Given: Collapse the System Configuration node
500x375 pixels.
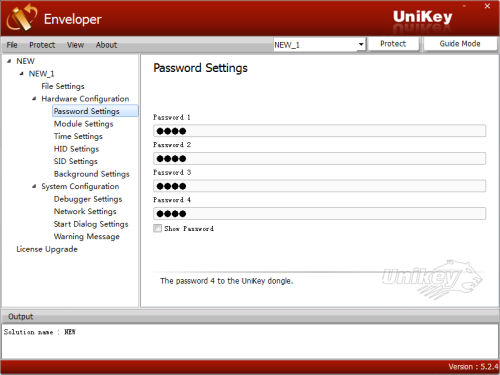Looking at the screenshot, I should [34, 186].
